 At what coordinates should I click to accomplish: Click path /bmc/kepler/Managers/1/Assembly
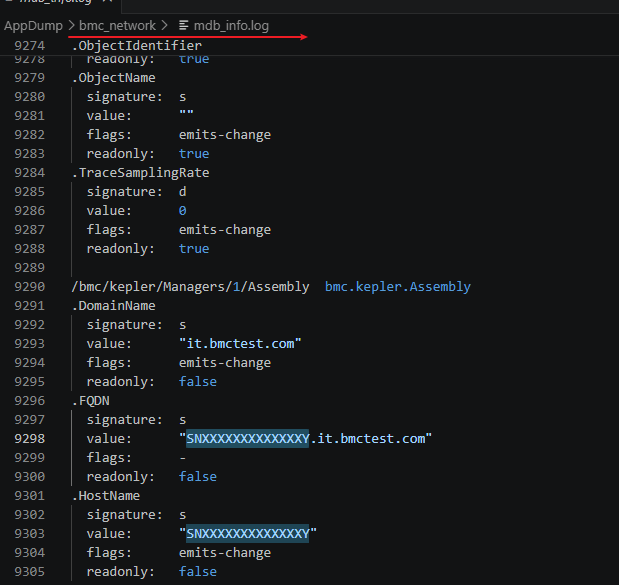tap(190, 287)
